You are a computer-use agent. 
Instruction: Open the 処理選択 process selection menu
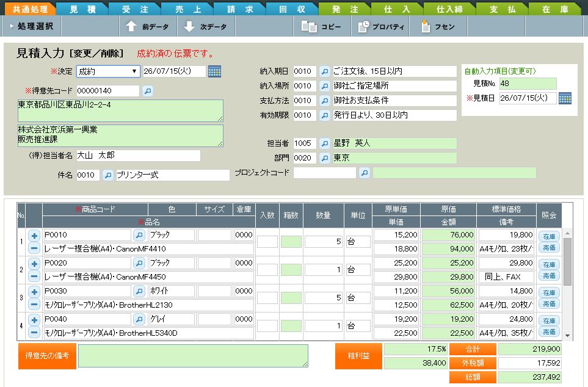click(x=32, y=26)
